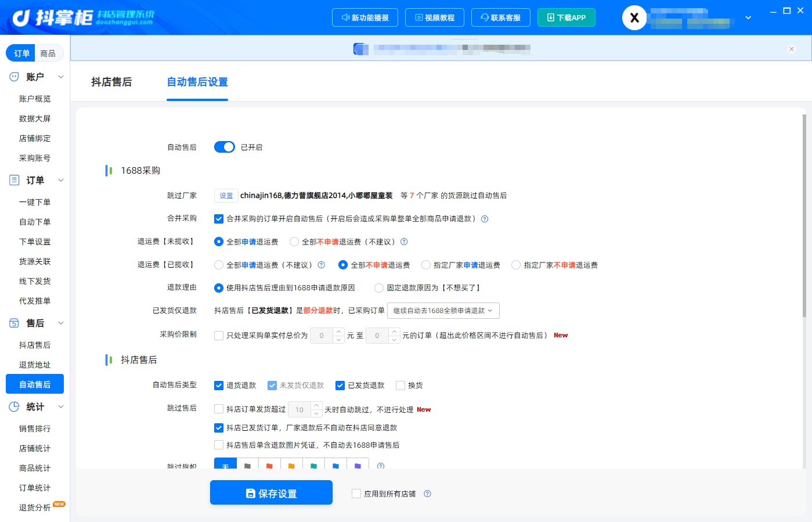Check 应用到所有店铺 checkbox
Viewport: 812px width, 522px height.
[x=356, y=494]
